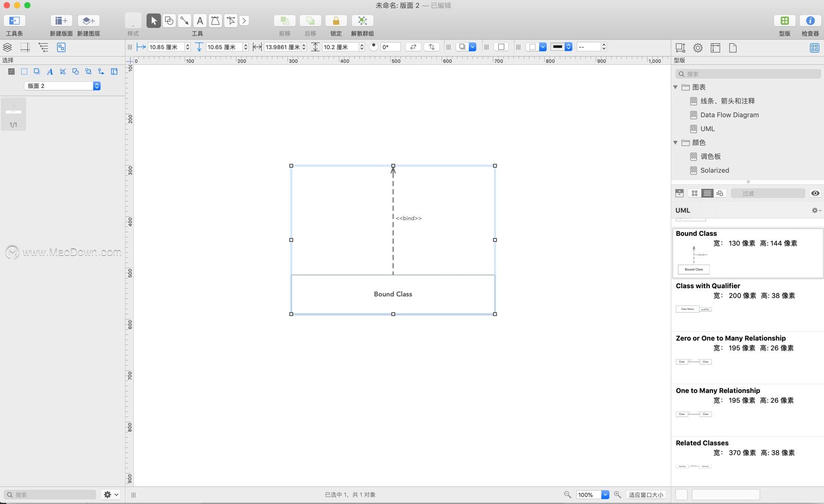The width and height of the screenshot is (824, 504).
Task: Select the Shape drawing tool
Action: click(169, 21)
